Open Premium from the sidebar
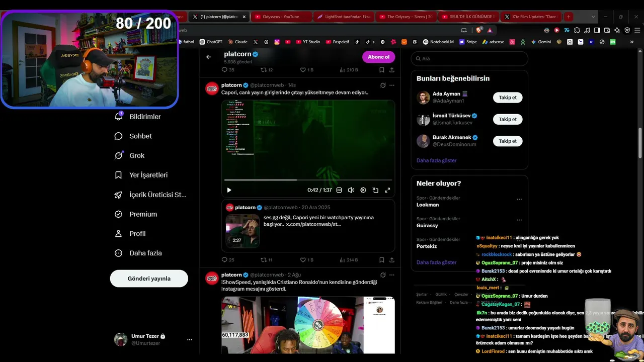 [136, 214]
